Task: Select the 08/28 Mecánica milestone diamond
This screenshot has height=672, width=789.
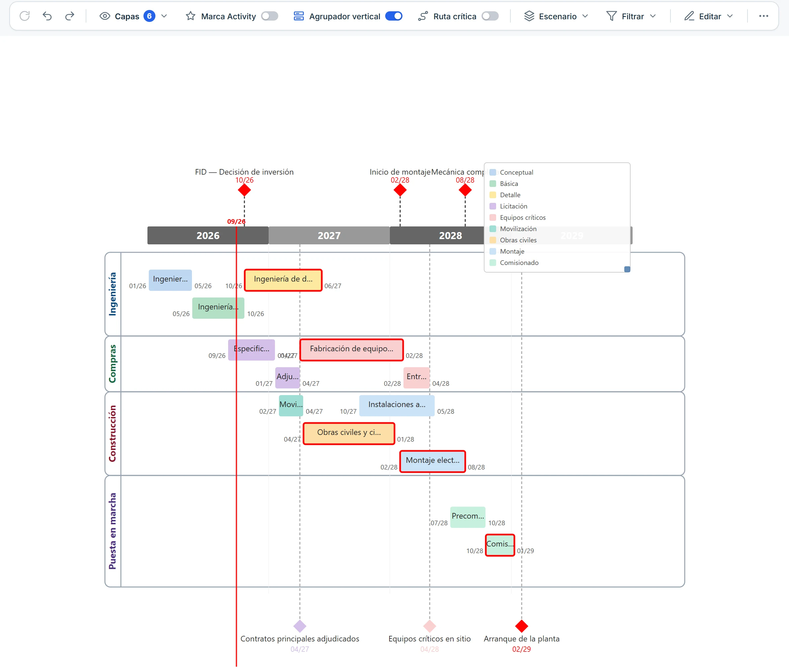Action: [x=465, y=190]
